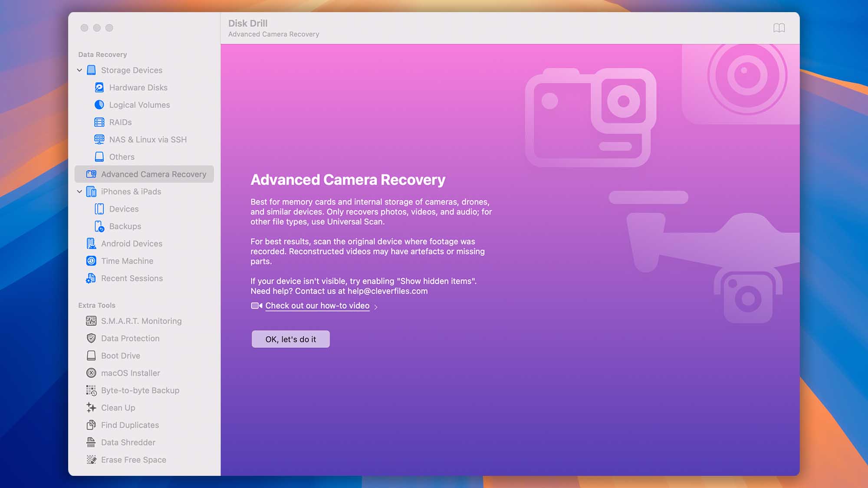The image size is (868, 488).
Task: Select Hardware Disks in sidebar
Action: (144, 88)
